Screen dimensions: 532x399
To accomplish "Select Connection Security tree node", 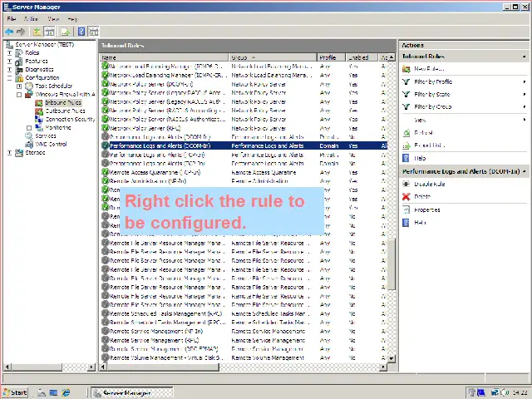I will pyautogui.click(x=70, y=119).
